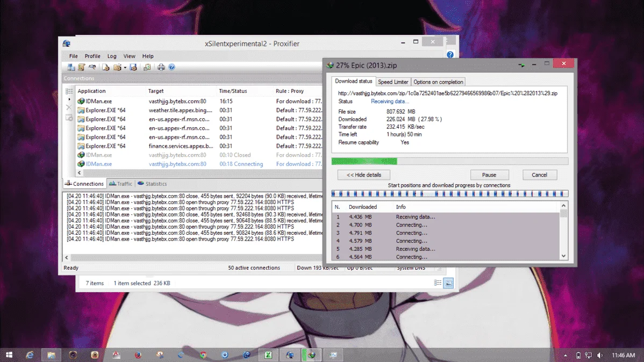644x362 pixels.
Task: Select connection 5 row with 4.285 MB
Action: (446, 249)
